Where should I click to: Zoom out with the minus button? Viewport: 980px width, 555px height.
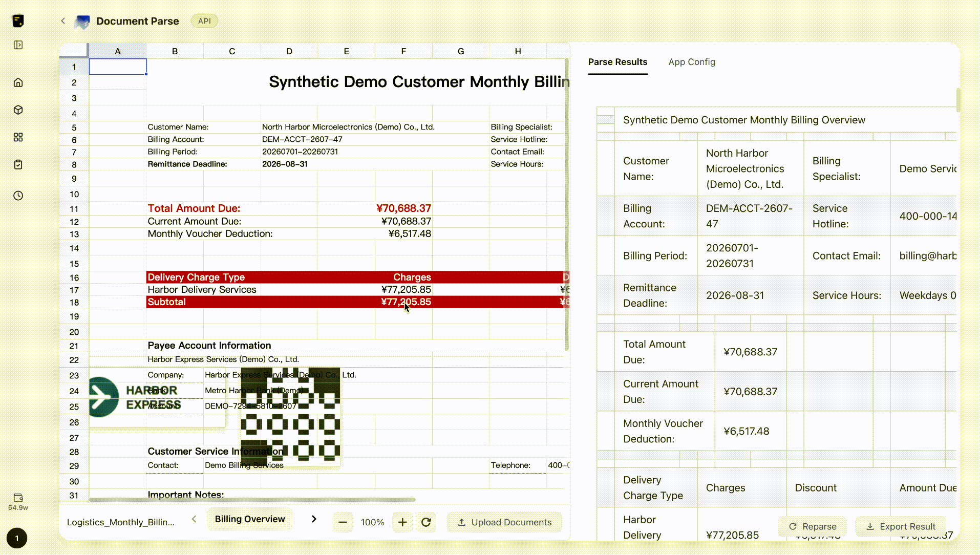[343, 522]
